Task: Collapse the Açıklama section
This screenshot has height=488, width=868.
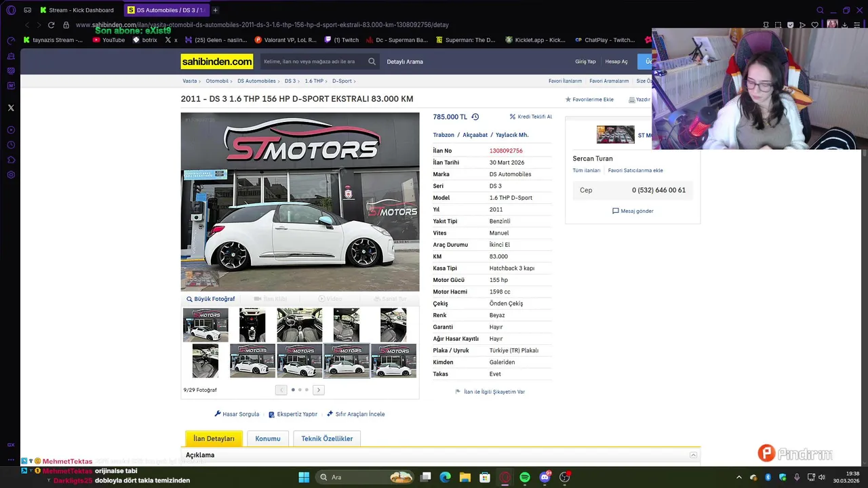Action: pyautogui.click(x=693, y=455)
